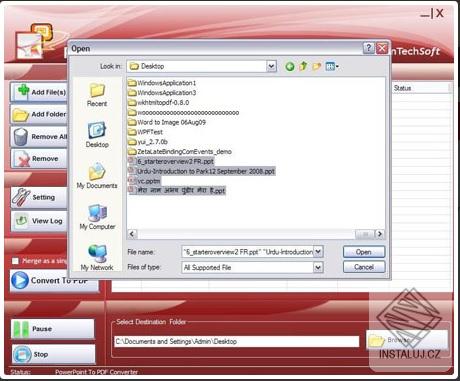Go back with the green arrow icon
Screen dimensions: 460x381
[x=290, y=67]
